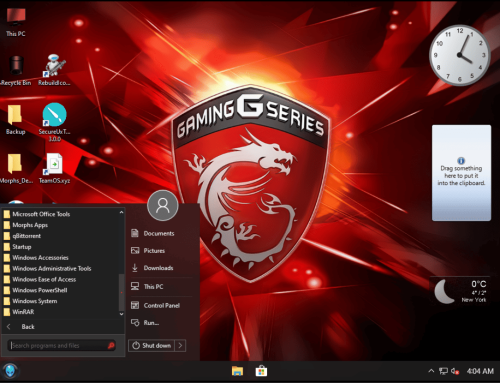Open the Backup folder on desktop
500x383 pixels.
(15, 119)
